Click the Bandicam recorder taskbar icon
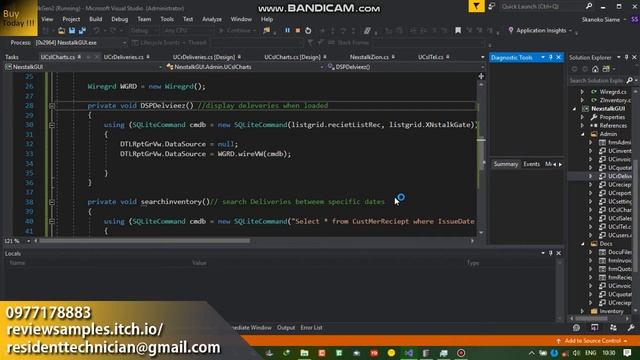640x360 pixels. 461,353
